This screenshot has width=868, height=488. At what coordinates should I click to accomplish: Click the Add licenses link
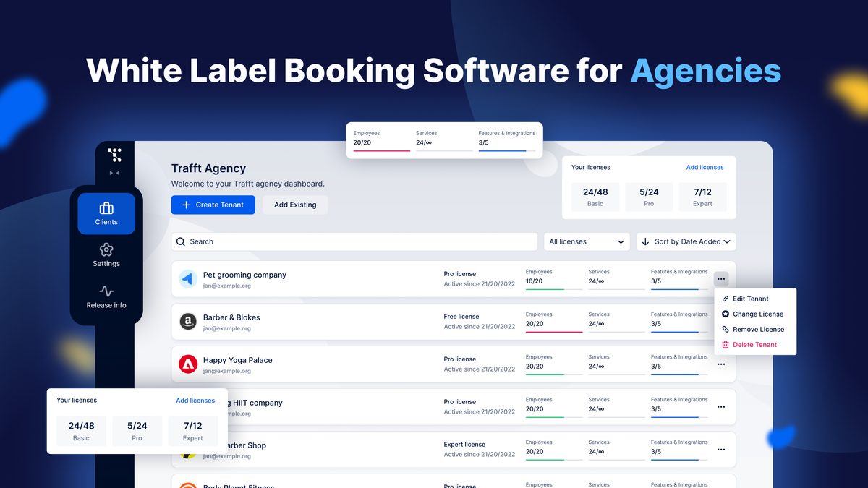pos(705,167)
